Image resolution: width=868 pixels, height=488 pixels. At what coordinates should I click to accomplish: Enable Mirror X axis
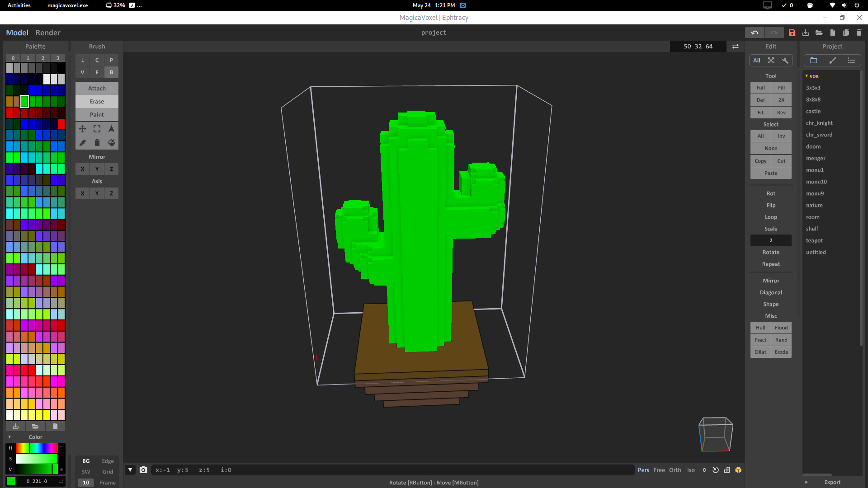(82, 169)
